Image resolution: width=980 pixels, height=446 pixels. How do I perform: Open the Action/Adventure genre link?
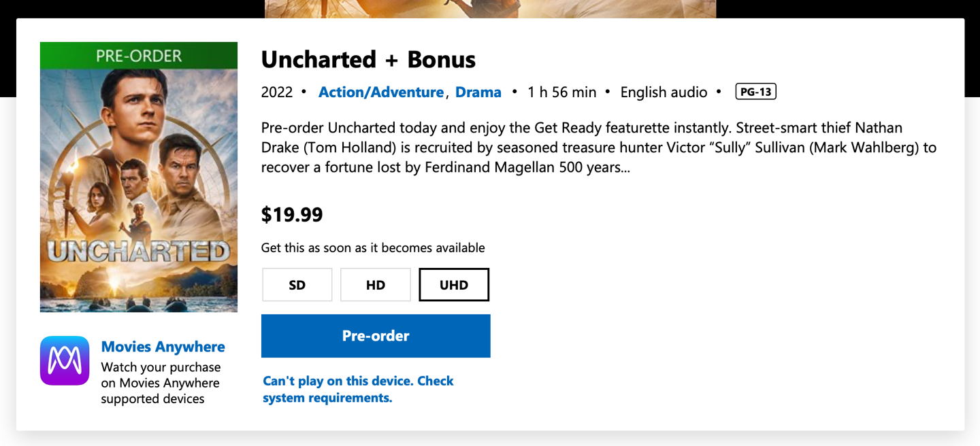tap(381, 92)
